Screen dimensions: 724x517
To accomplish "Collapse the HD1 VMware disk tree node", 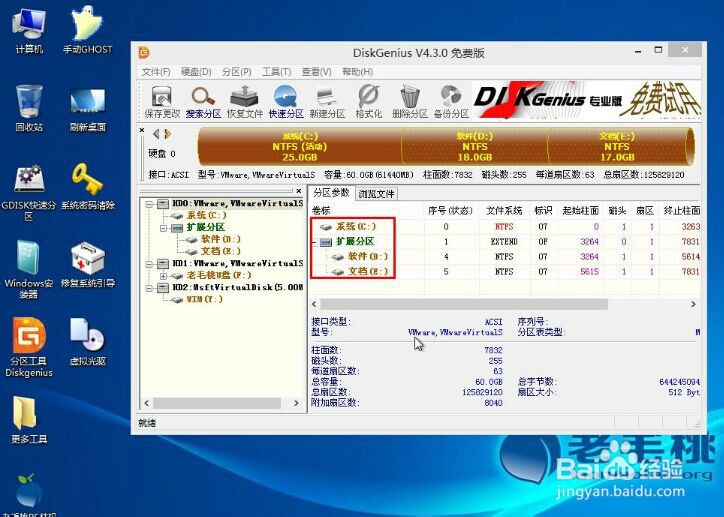I will (x=149, y=264).
